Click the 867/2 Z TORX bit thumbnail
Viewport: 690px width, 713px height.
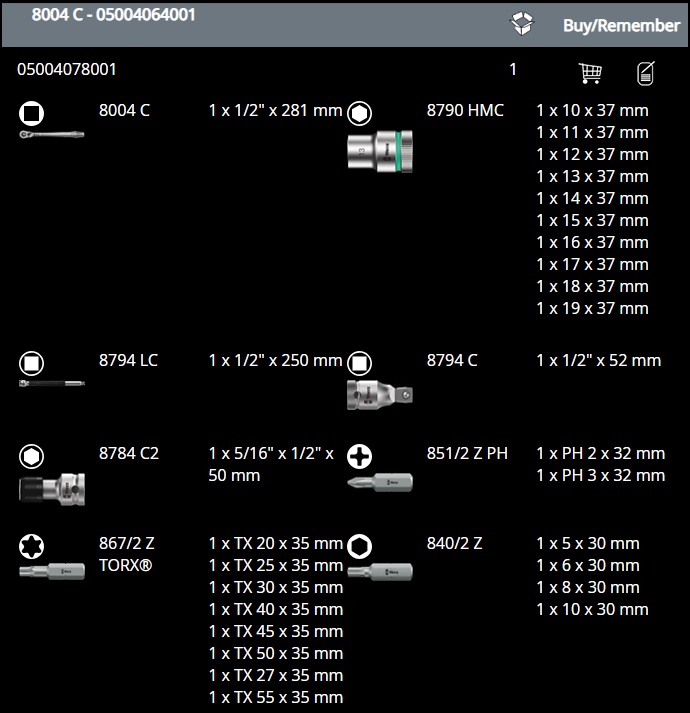[51, 571]
